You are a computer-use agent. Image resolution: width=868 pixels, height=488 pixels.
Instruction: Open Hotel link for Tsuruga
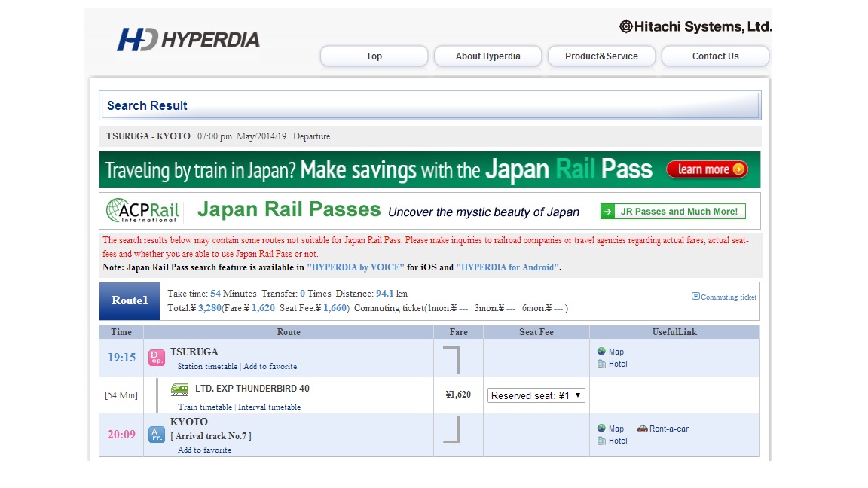click(x=618, y=364)
